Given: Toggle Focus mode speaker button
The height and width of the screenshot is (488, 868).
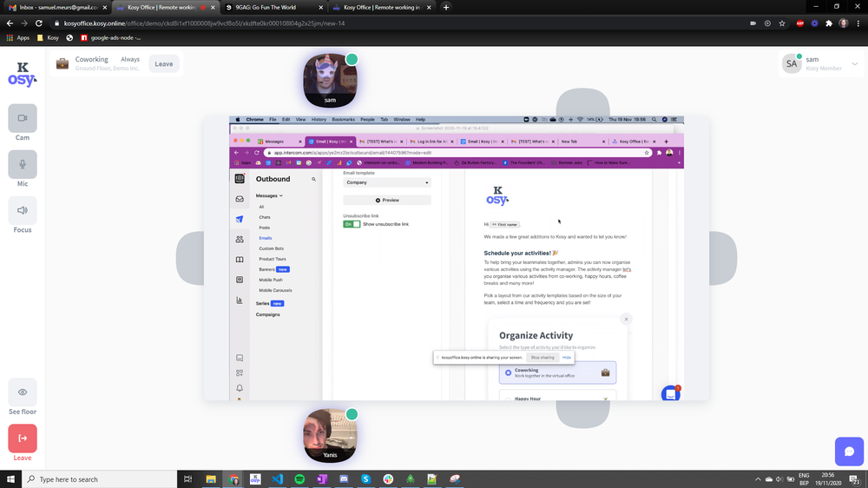Looking at the screenshot, I should click(x=23, y=210).
